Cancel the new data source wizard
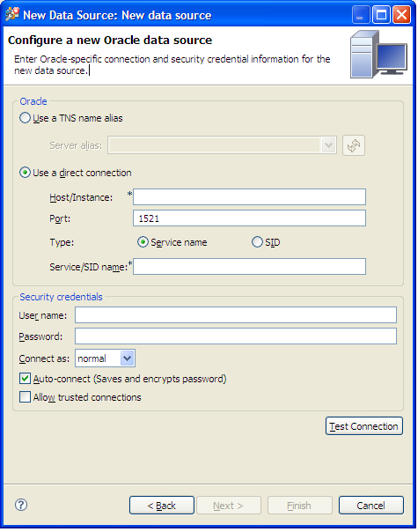 [371, 506]
